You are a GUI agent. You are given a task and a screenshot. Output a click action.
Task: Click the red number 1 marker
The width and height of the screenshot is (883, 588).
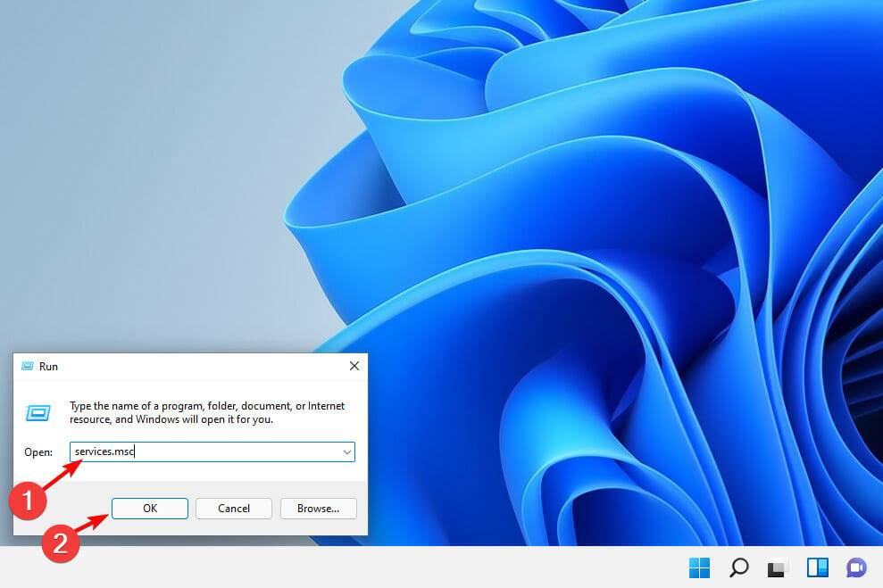pos(27,501)
